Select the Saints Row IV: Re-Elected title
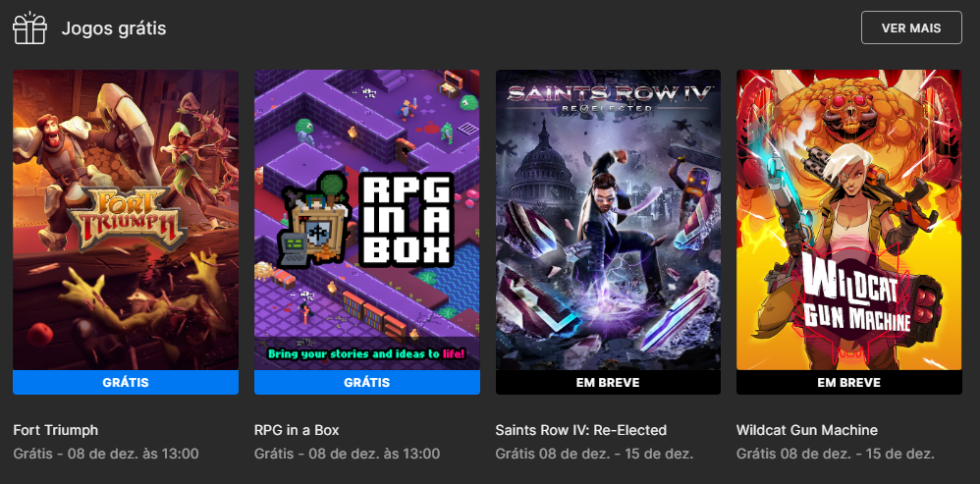Image resolution: width=980 pixels, height=484 pixels. [581, 430]
